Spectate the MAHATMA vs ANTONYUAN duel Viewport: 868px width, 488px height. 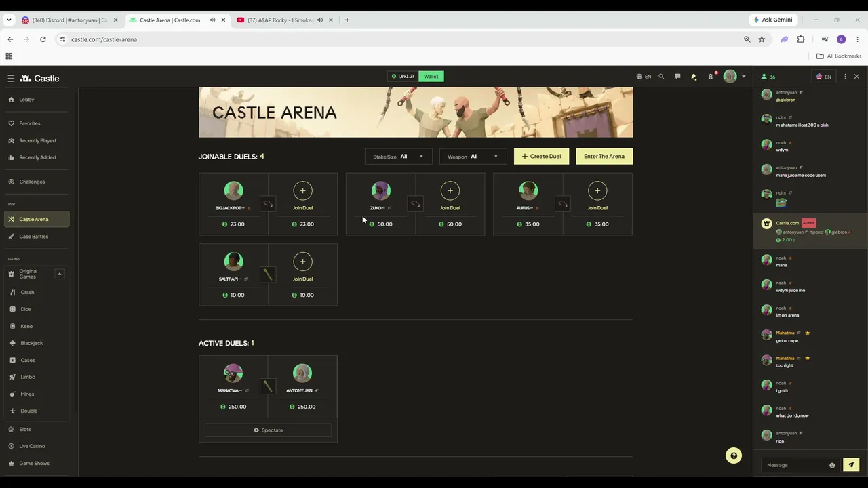[x=268, y=430]
